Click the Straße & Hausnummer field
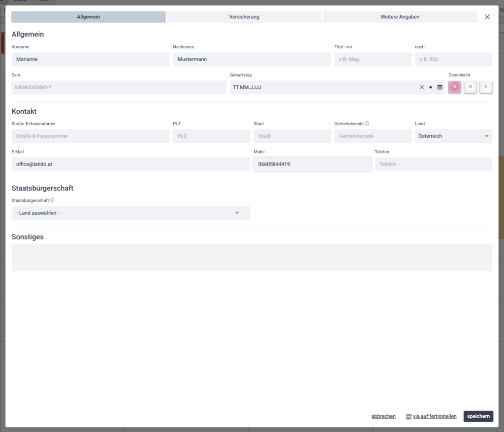 (90, 136)
